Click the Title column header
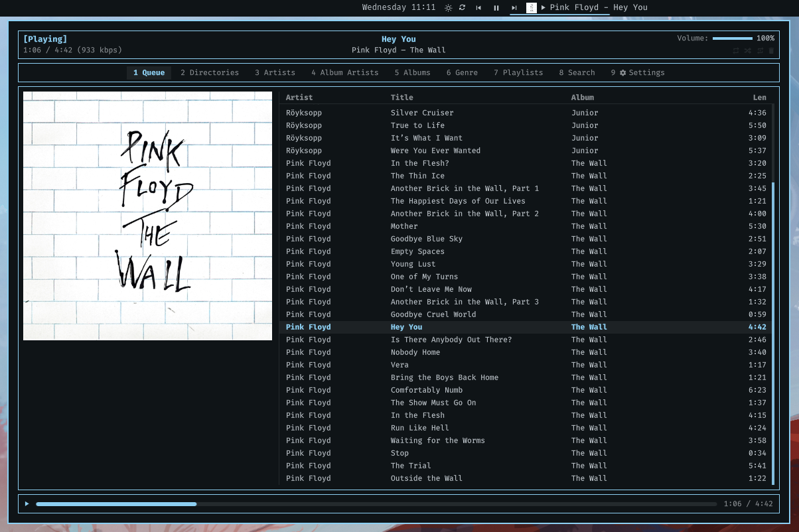Screen dimensions: 799x532 [x=402, y=98]
